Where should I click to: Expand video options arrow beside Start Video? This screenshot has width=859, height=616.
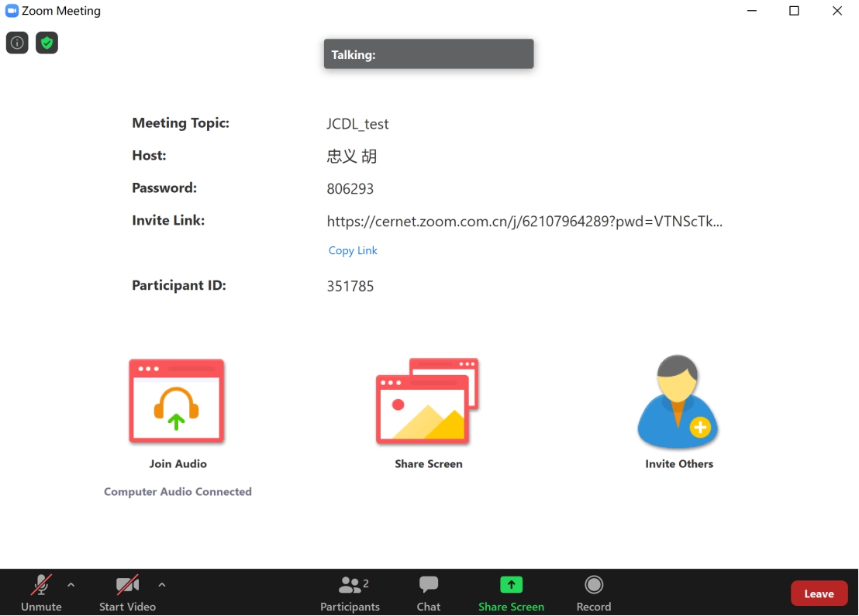(x=162, y=585)
